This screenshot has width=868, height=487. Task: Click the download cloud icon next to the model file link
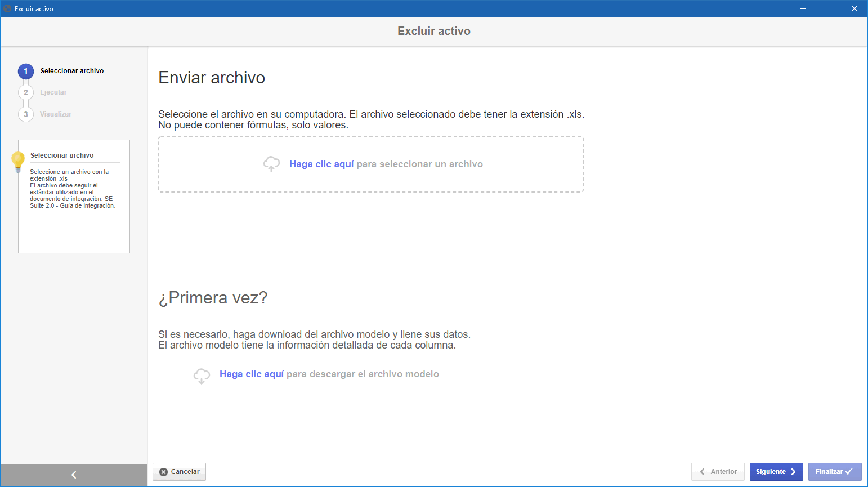tap(202, 376)
